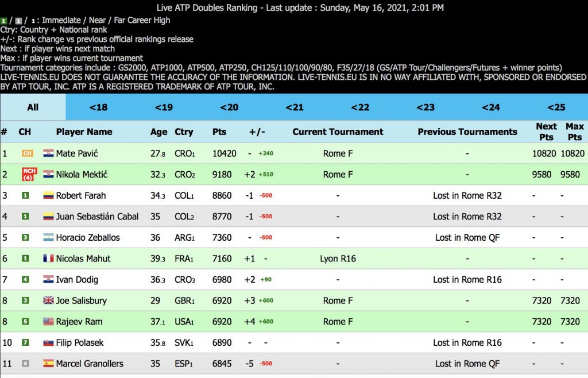The width and height of the screenshot is (588, 378).
Task: Click the Argentine flag beside Horacio Zeballos
Action: pyautogui.click(x=48, y=237)
